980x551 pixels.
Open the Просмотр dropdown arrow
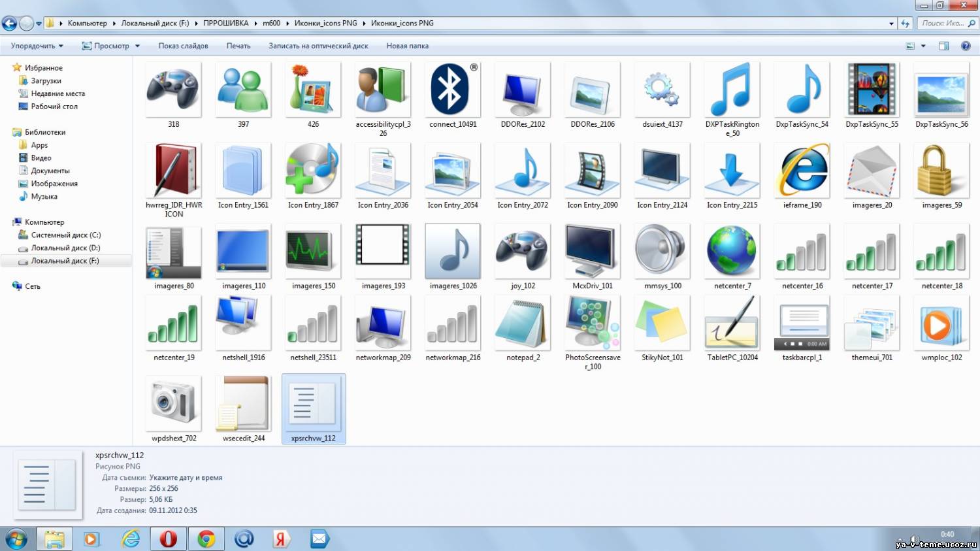click(x=137, y=46)
